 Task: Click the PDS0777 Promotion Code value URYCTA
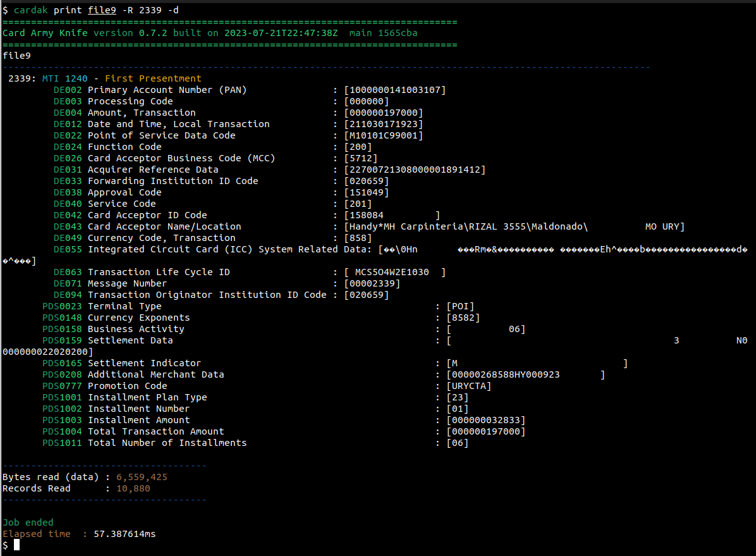point(468,386)
